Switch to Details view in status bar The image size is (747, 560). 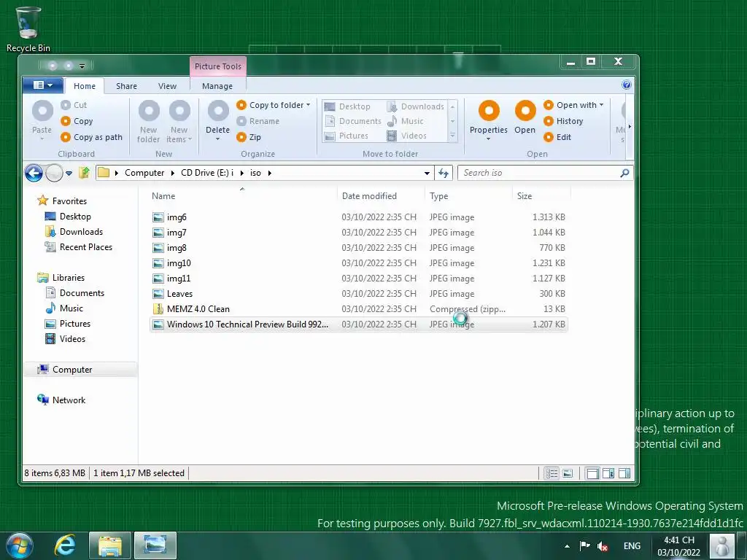coord(551,473)
